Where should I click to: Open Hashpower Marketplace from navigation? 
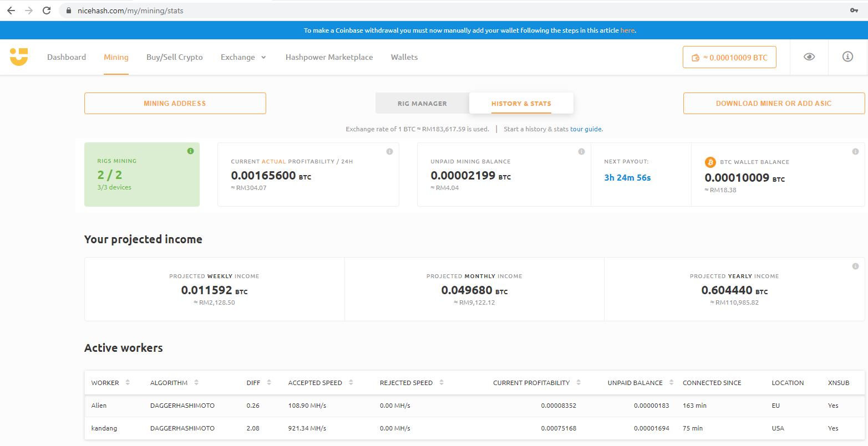pos(329,57)
